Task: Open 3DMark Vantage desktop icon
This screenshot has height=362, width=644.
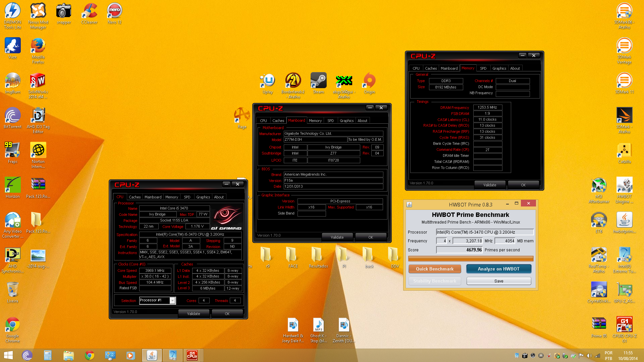Action: tap(624, 51)
